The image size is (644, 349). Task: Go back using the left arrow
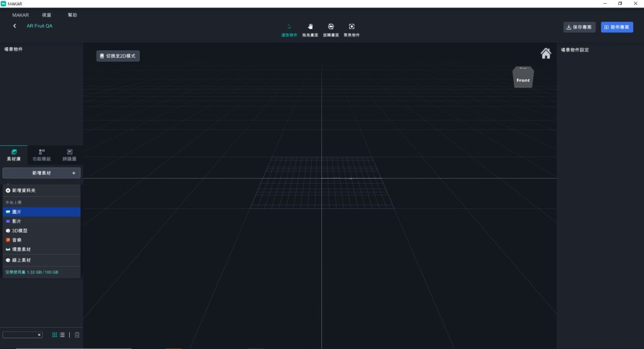tap(14, 26)
